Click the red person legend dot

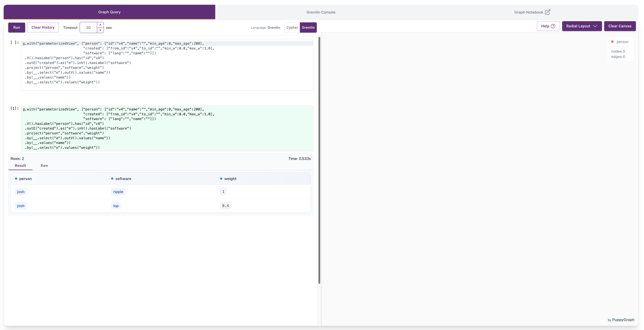pyautogui.click(x=612, y=42)
